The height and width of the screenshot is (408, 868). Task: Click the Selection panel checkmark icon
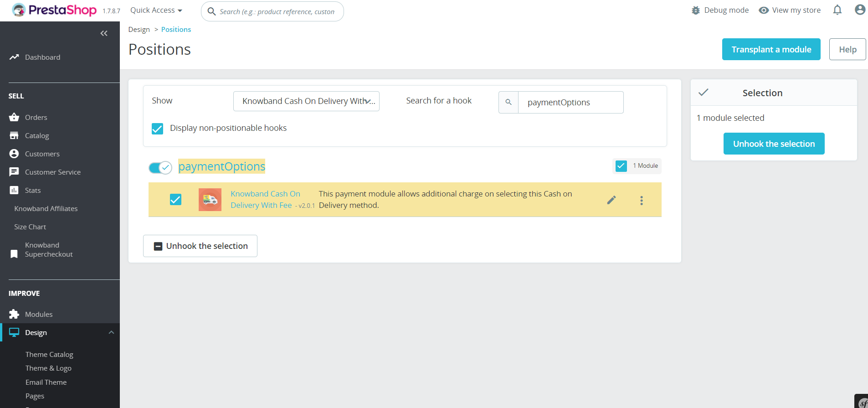click(704, 92)
